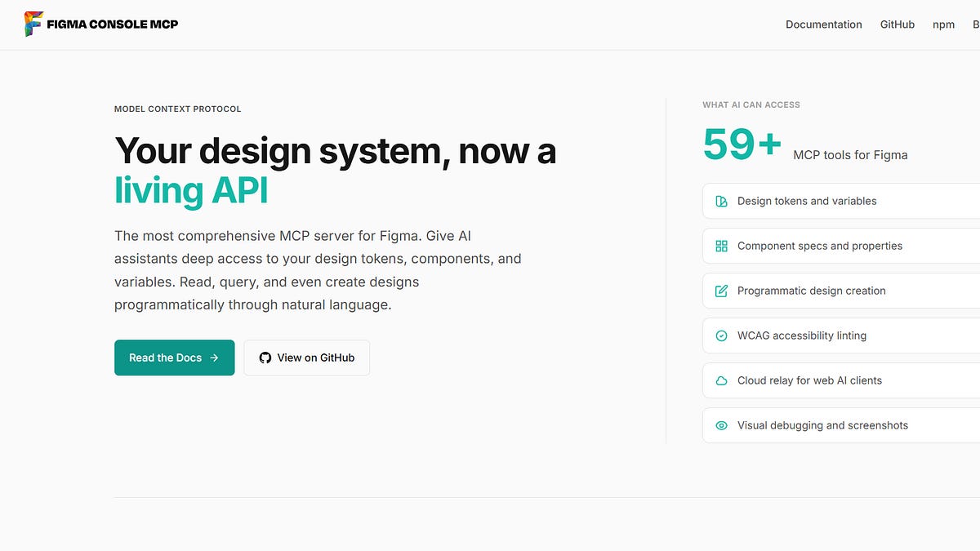This screenshot has height=551, width=980.
Task: Click the Design tokens and variables icon
Action: [x=721, y=201]
